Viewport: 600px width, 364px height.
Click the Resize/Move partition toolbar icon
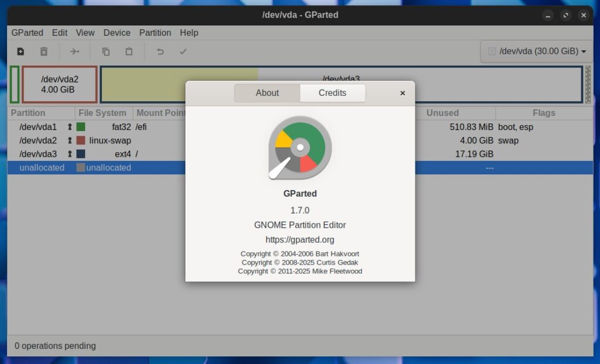74,51
